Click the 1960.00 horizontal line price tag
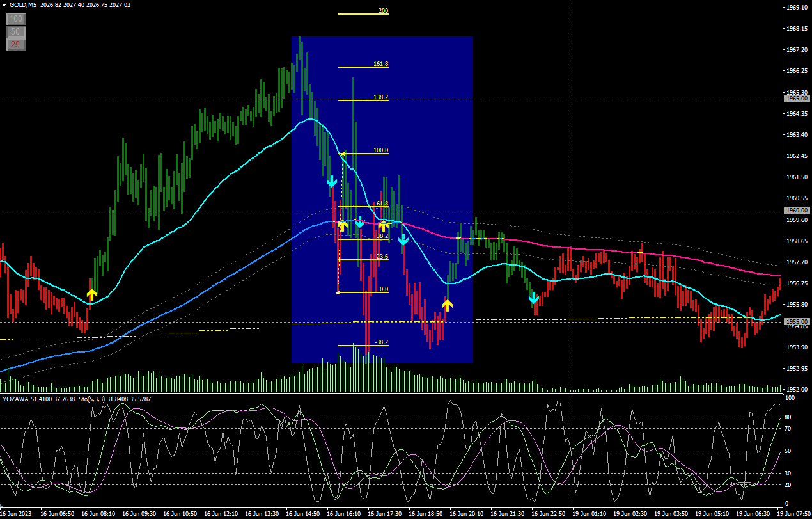This screenshot has height=519, width=812. click(x=797, y=210)
